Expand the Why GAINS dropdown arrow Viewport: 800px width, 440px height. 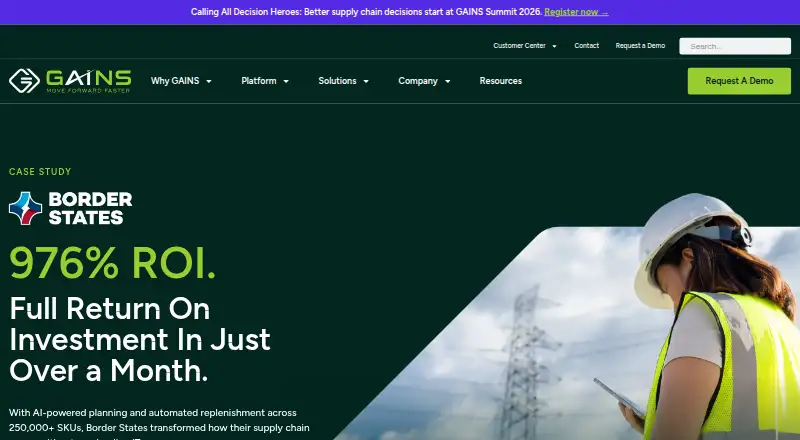click(209, 81)
